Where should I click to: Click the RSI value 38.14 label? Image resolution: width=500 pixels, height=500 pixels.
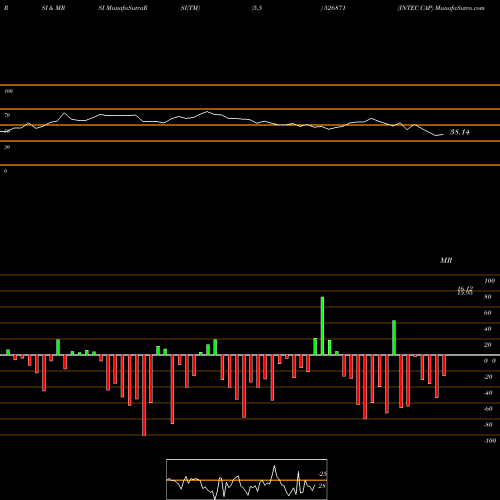[x=460, y=132]
